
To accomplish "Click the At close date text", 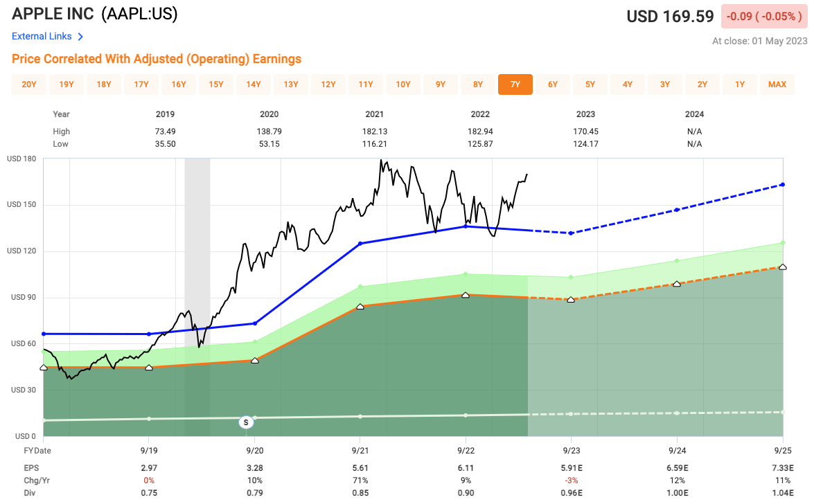I will click(759, 41).
